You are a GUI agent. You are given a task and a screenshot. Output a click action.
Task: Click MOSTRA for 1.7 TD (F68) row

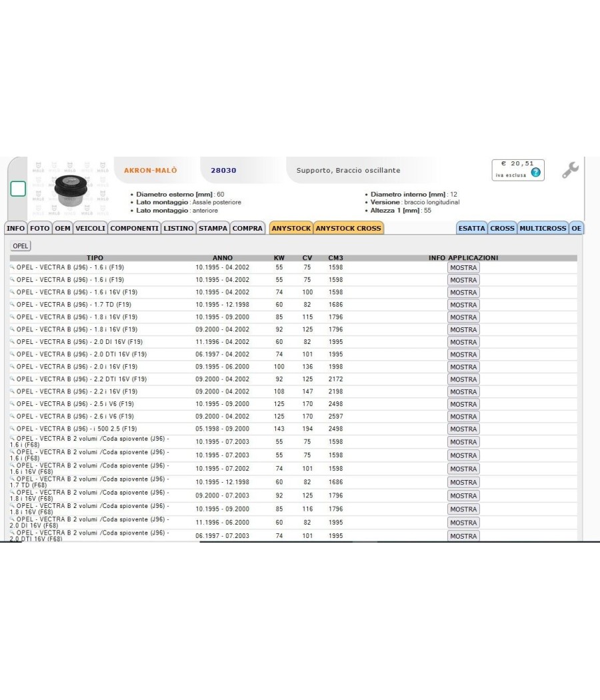[463, 482]
